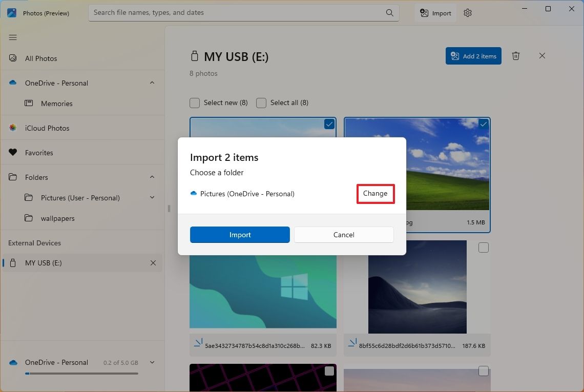Click the Change button for import folder
The height and width of the screenshot is (392, 584).
(376, 194)
